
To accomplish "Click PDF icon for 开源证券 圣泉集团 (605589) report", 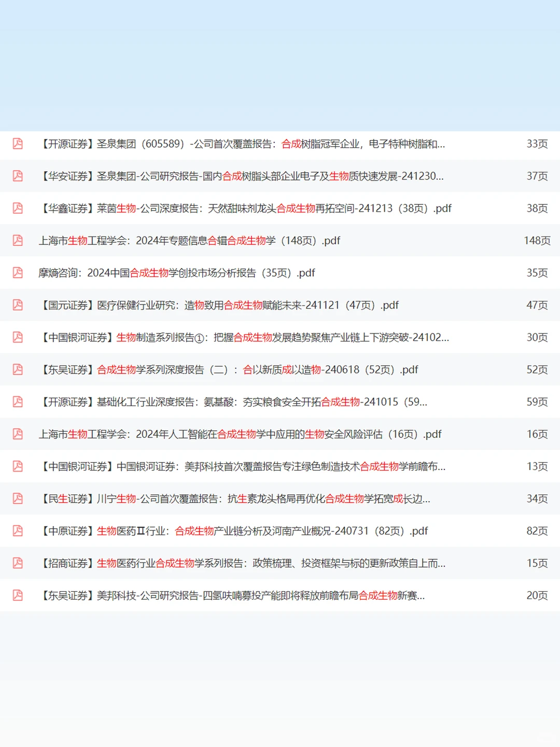I will tap(18, 144).
